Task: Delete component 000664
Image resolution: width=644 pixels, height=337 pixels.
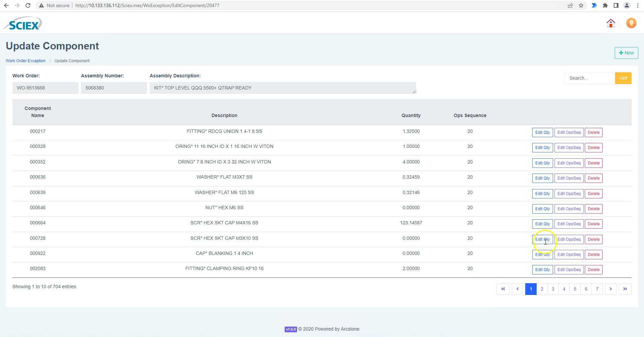Action: [x=594, y=224]
